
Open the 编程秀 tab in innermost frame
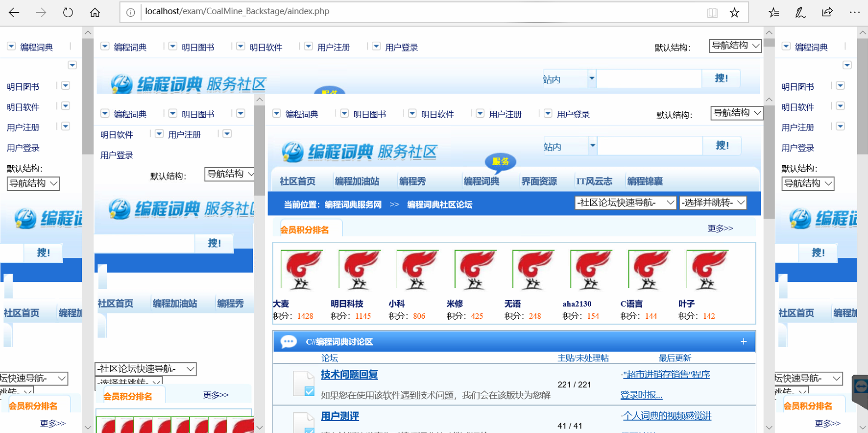(412, 181)
